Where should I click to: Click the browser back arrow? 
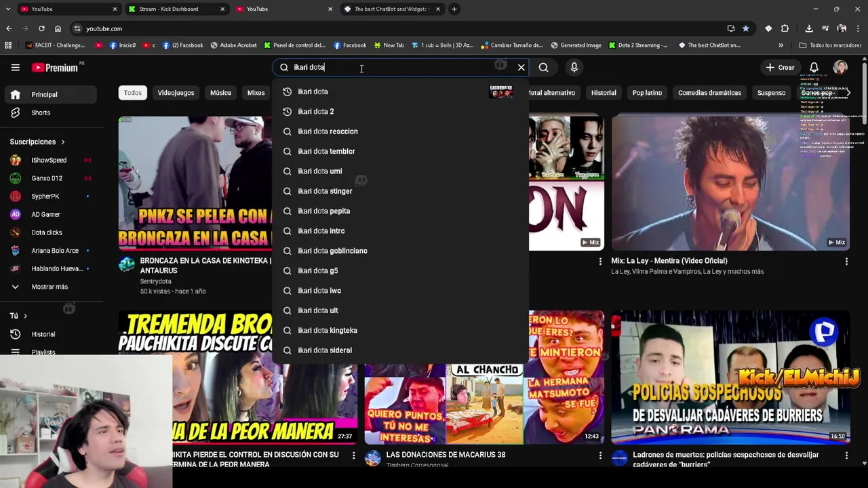(x=9, y=28)
